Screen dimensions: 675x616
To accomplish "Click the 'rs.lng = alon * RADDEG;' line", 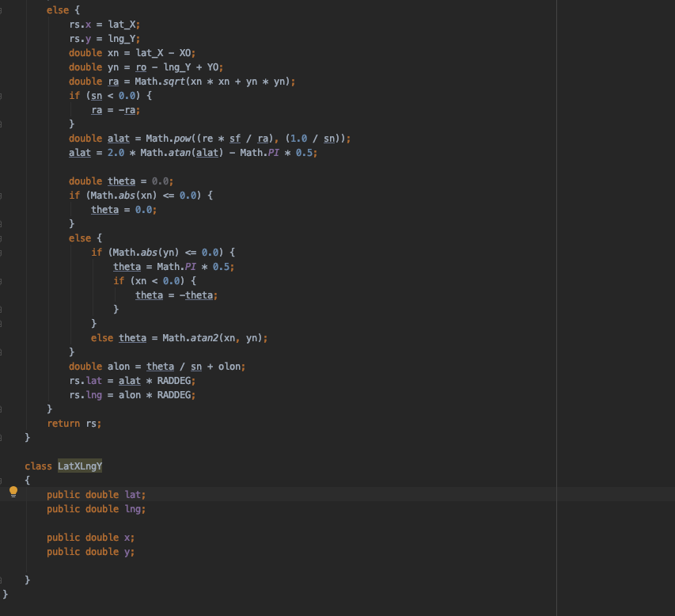I will pos(132,394).
